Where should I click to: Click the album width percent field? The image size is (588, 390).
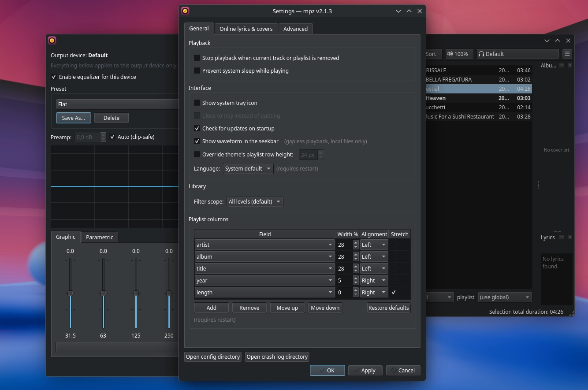coord(344,256)
